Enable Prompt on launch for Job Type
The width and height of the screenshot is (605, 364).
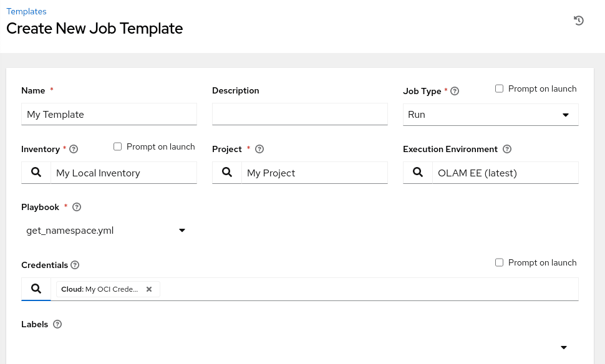(499, 89)
